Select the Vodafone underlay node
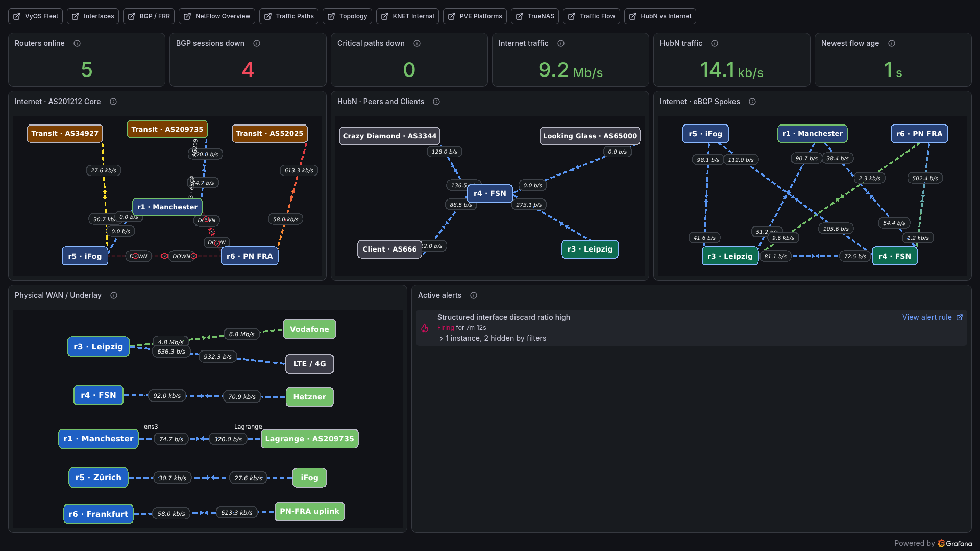Image resolution: width=980 pixels, height=551 pixels. pyautogui.click(x=309, y=329)
